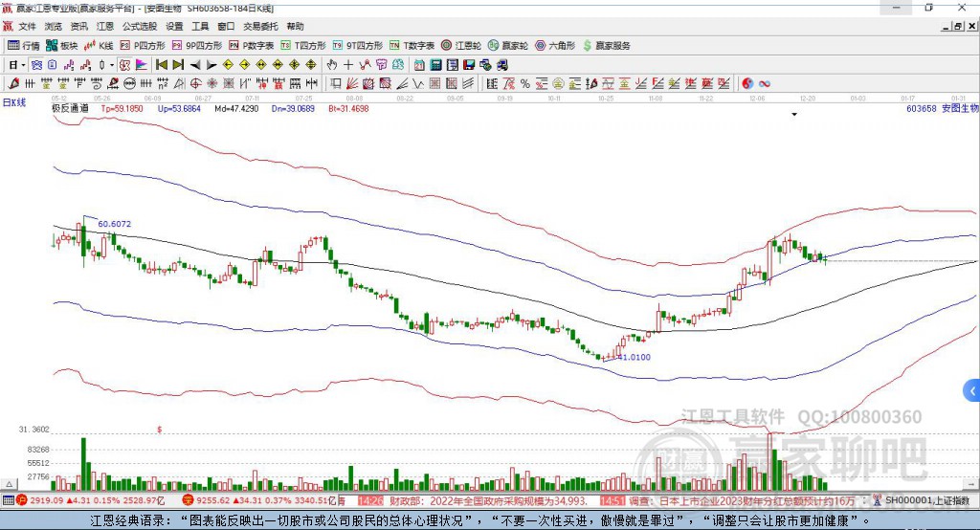The height and width of the screenshot is (530, 980).
Task: Restore the inner chart window
Action: pos(957,26)
